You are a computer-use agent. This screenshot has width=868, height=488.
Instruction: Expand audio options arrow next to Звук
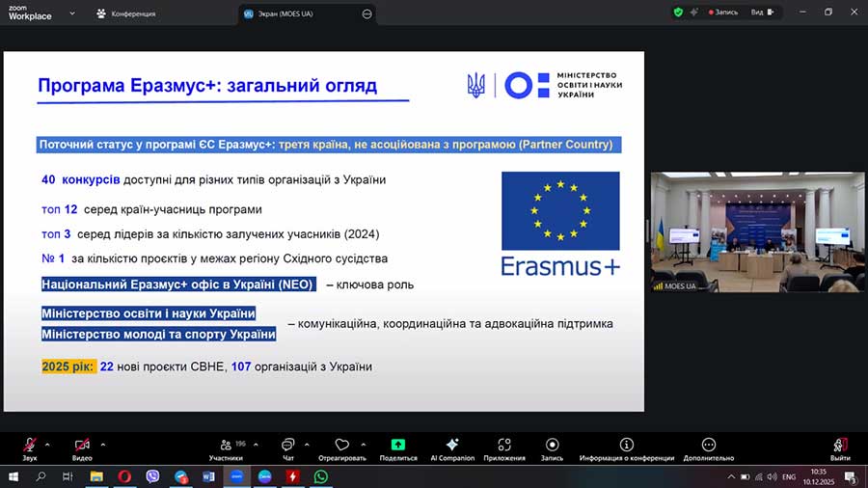point(47,445)
